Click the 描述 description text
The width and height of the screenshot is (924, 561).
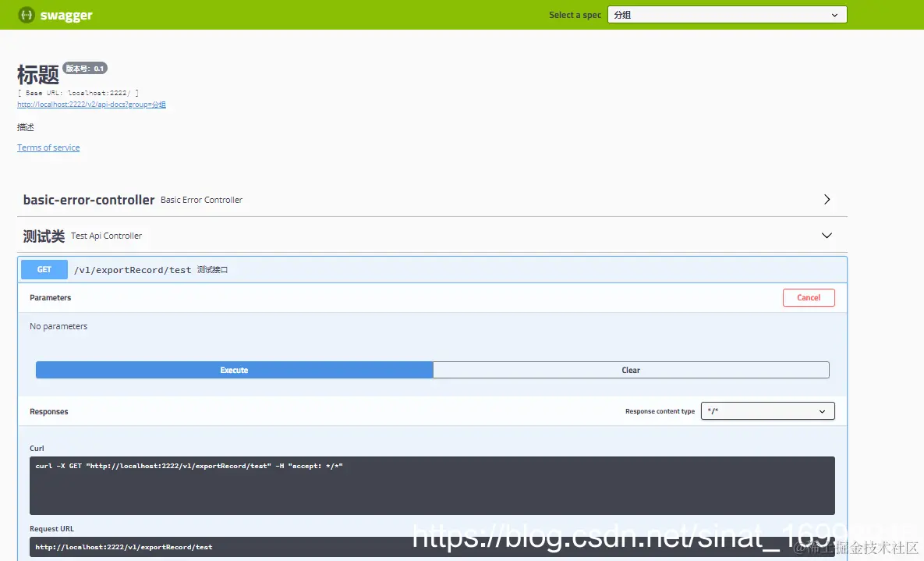[25, 127]
